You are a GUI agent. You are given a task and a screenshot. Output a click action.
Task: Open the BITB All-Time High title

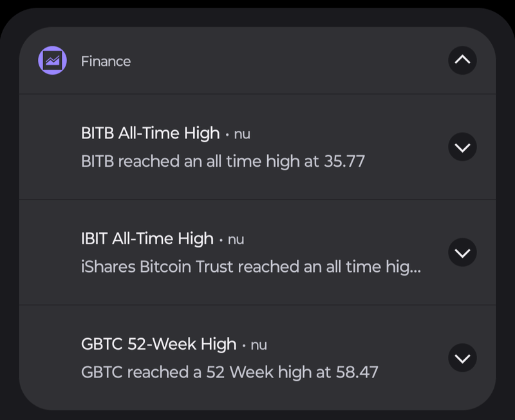coord(150,133)
